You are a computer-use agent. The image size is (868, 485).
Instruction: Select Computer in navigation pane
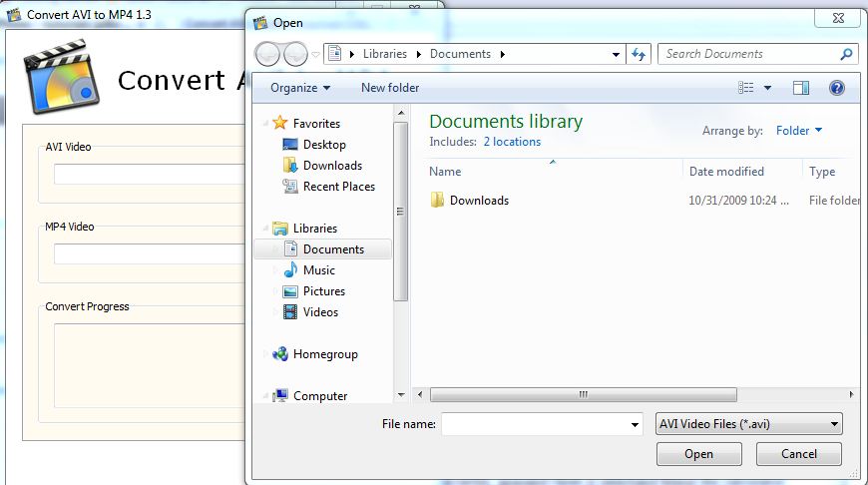point(320,396)
